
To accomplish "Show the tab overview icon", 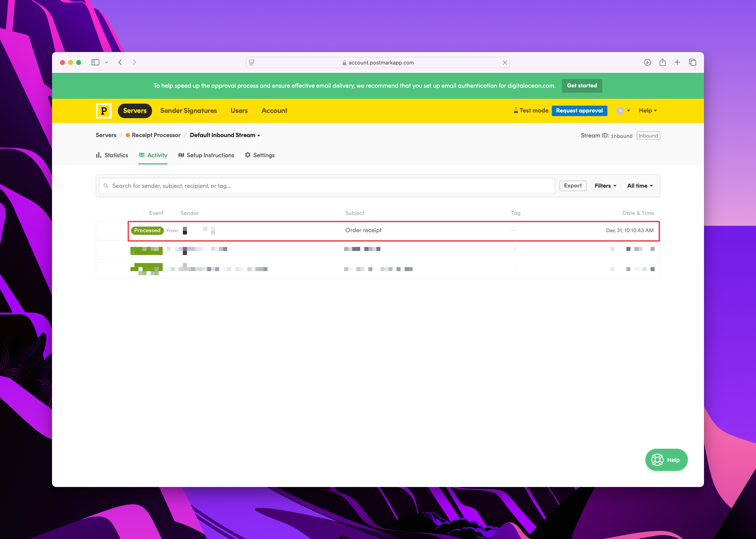I will click(x=693, y=62).
